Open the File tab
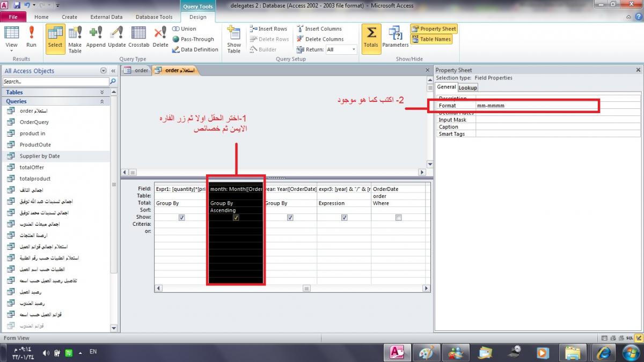This screenshot has width=644, height=362. click(13, 17)
